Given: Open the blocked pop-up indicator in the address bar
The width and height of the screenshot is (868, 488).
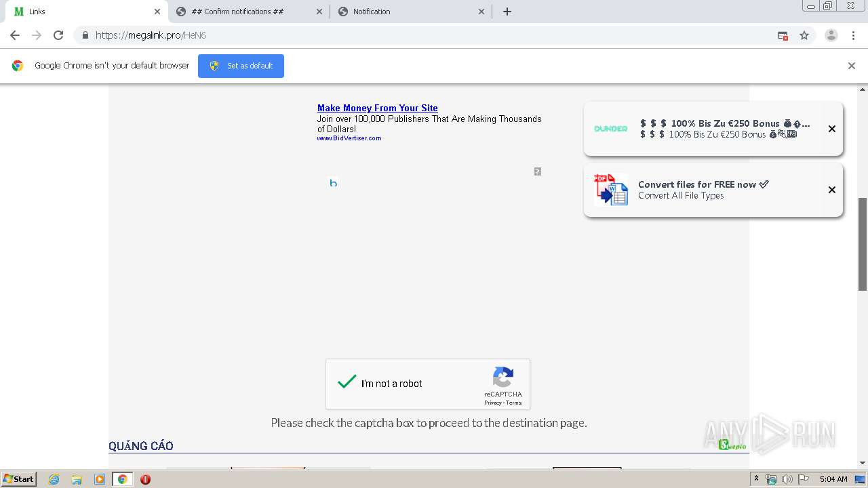Looking at the screenshot, I should point(783,35).
